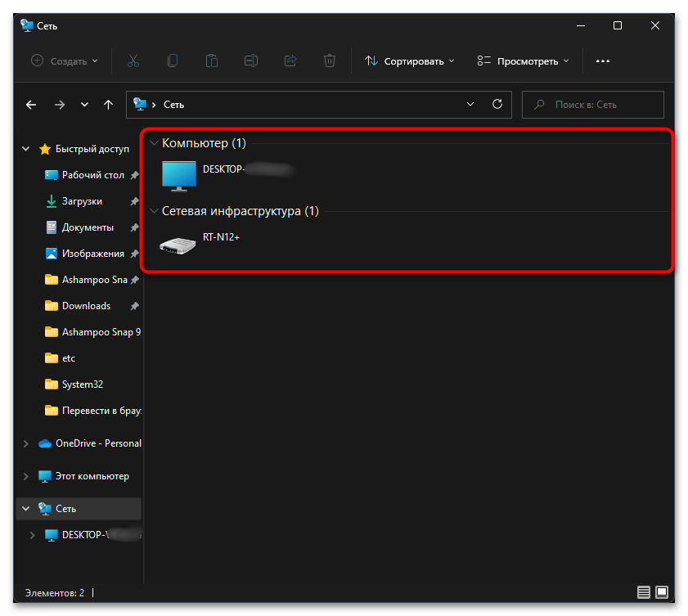Click the search magnifier icon
The width and height of the screenshot is (688, 616).
pyautogui.click(x=540, y=105)
